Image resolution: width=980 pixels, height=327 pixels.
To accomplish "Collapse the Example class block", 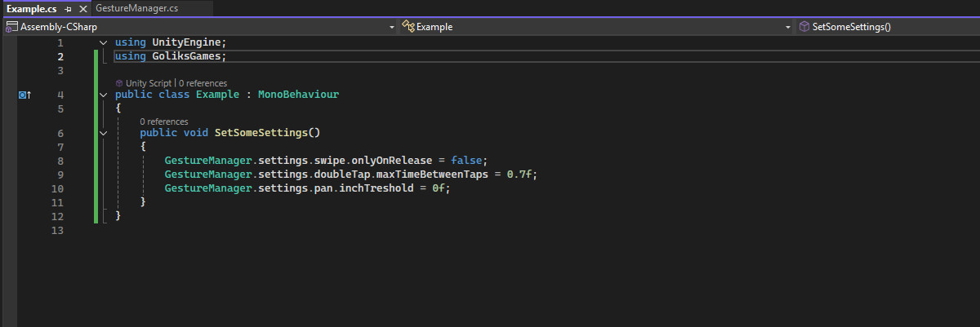I will click(103, 95).
